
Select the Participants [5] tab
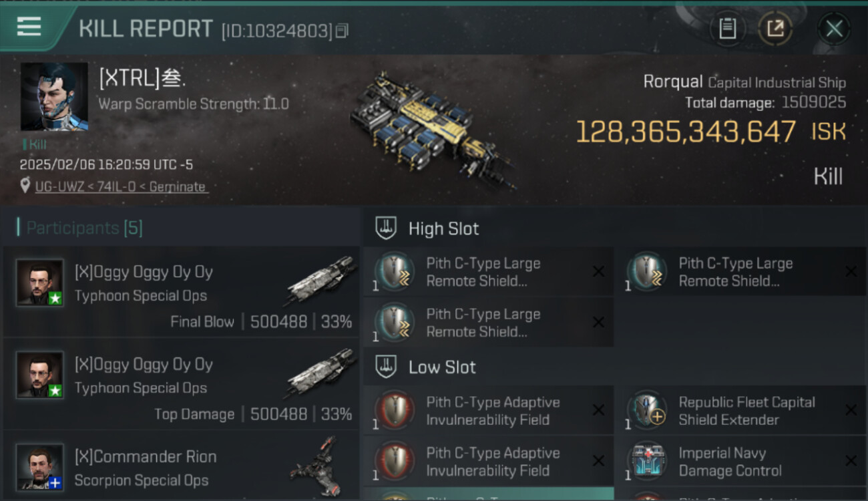pos(84,228)
